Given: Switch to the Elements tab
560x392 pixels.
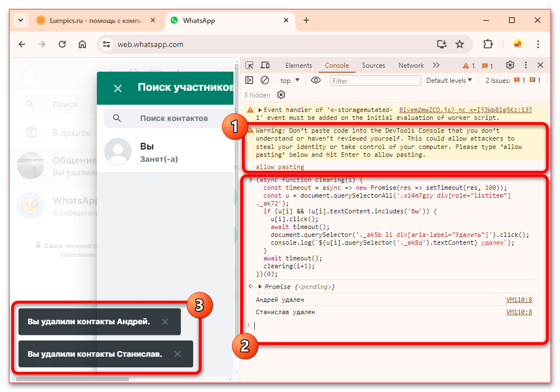Looking at the screenshot, I should (298, 66).
